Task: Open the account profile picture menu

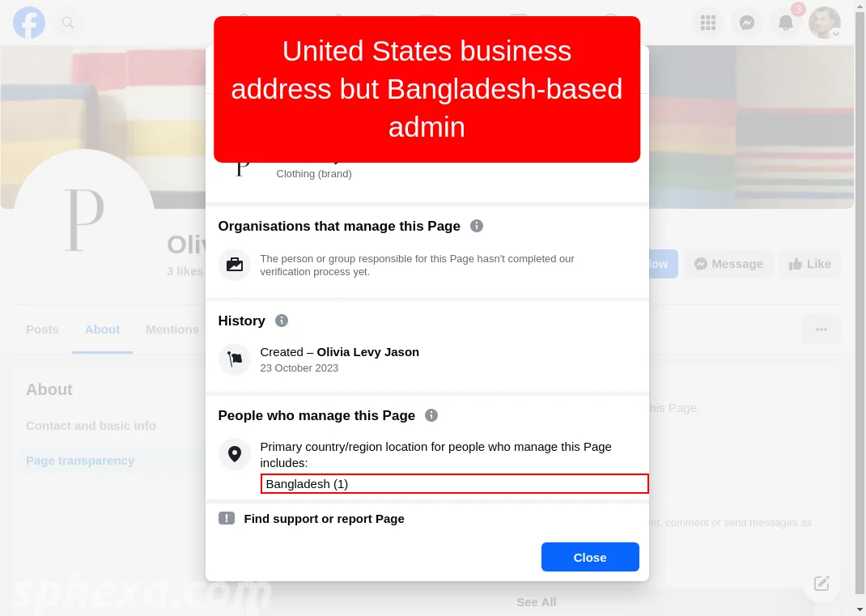Action: [x=825, y=23]
